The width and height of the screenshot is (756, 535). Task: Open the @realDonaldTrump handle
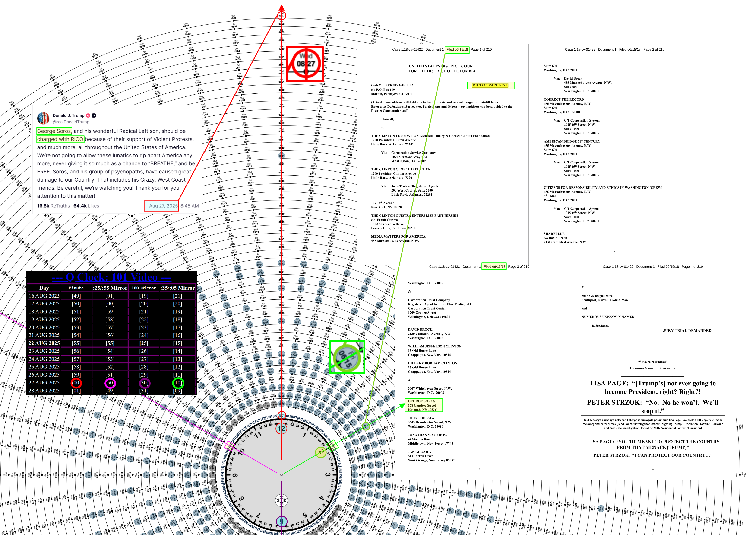pos(71,122)
